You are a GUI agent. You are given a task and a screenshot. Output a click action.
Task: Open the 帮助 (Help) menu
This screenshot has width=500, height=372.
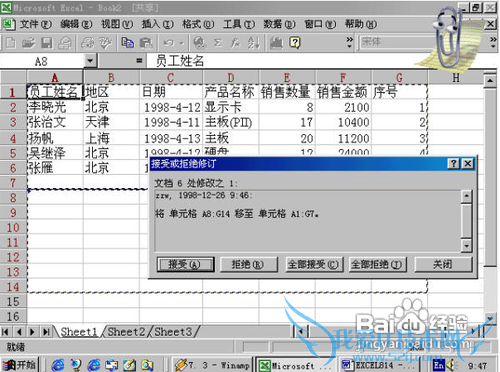click(x=361, y=24)
